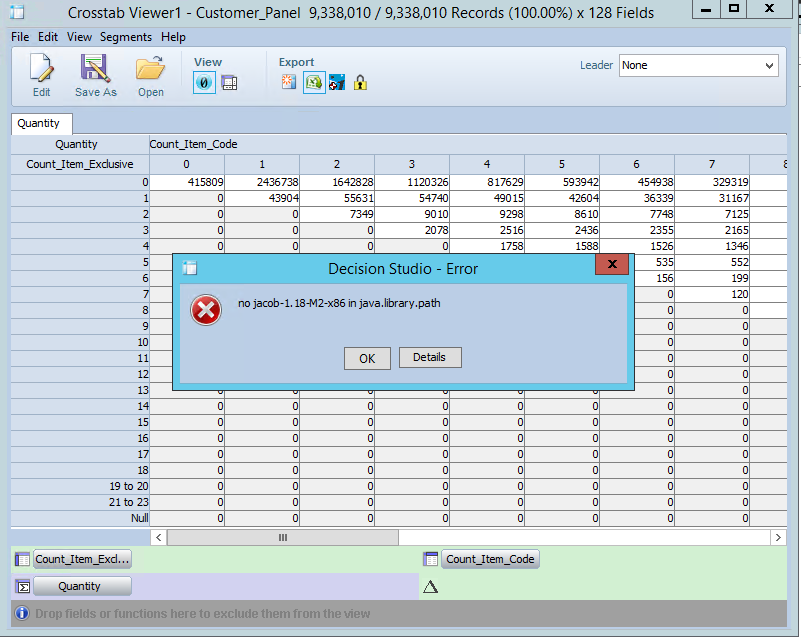The height and width of the screenshot is (639, 801).
Task: Close the Decision Studio error dialog
Action: 611,265
